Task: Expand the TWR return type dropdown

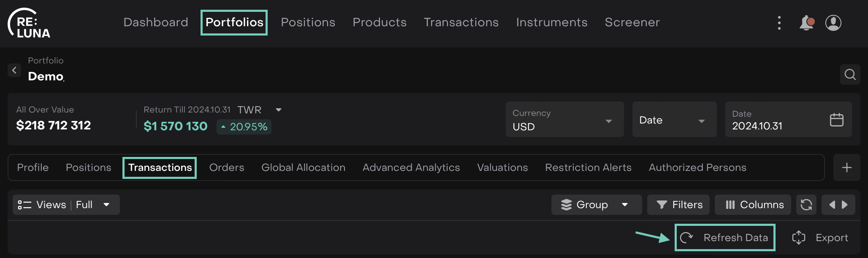Action: pyautogui.click(x=278, y=110)
